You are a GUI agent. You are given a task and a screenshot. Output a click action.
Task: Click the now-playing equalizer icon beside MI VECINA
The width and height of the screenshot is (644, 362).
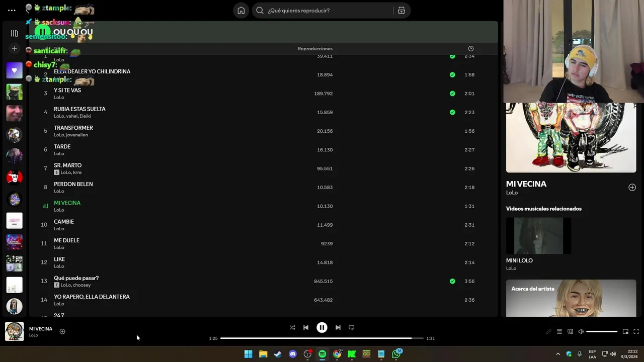coord(45,206)
